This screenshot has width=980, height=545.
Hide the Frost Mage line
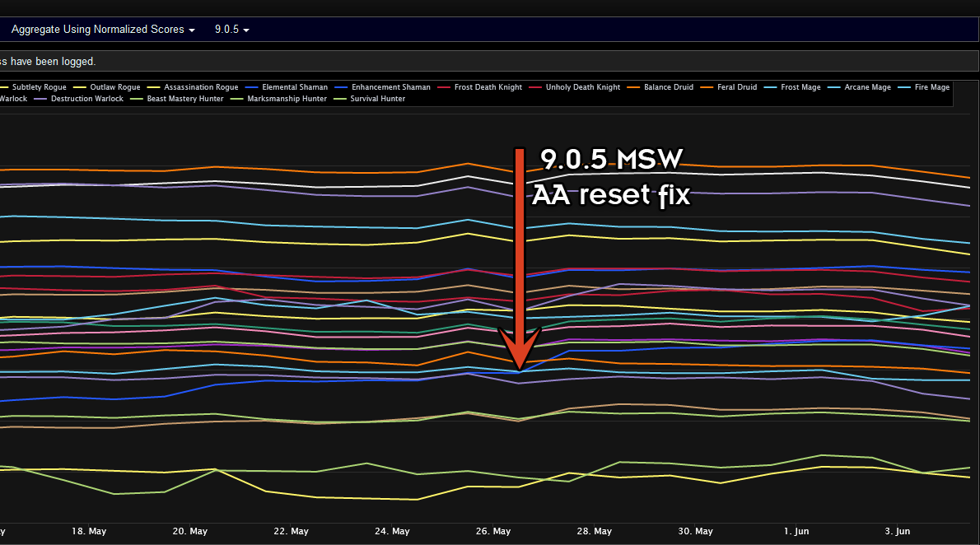(800, 87)
